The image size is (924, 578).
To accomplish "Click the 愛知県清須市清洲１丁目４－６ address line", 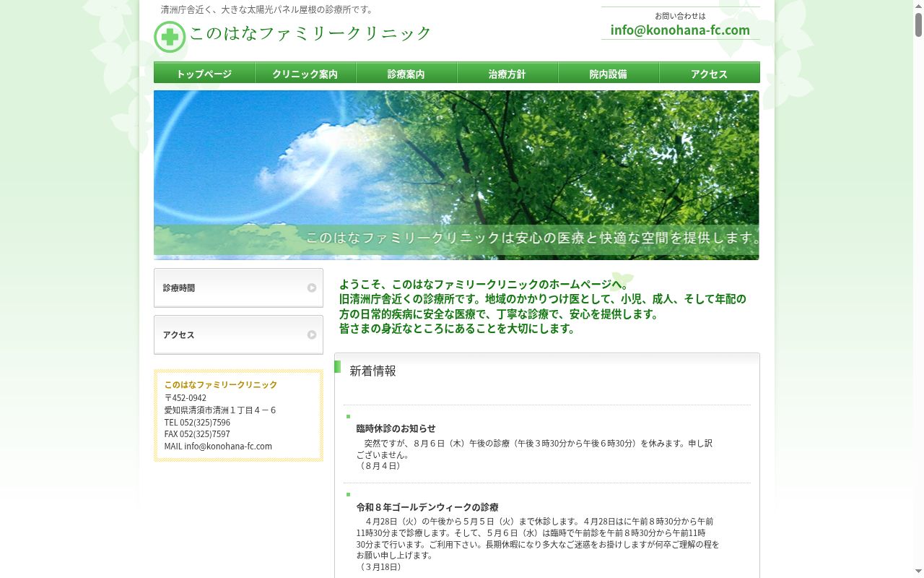I will tap(220, 410).
